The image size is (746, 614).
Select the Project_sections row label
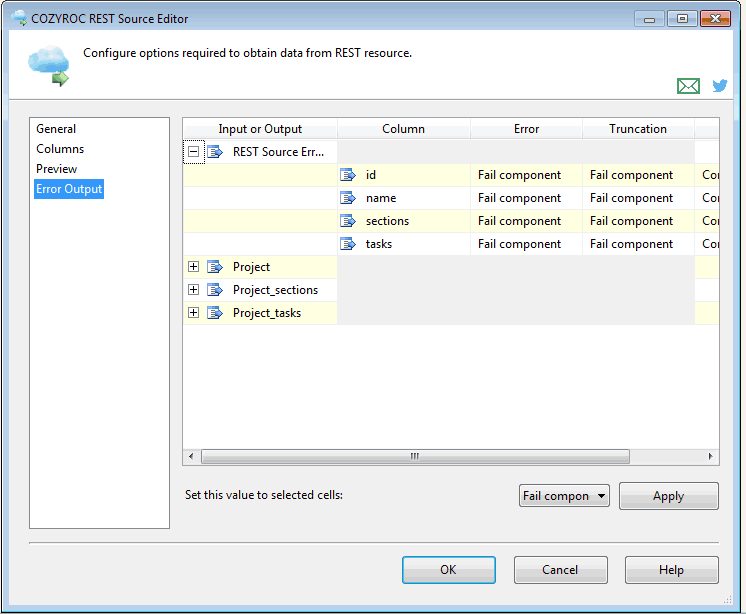(x=275, y=290)
